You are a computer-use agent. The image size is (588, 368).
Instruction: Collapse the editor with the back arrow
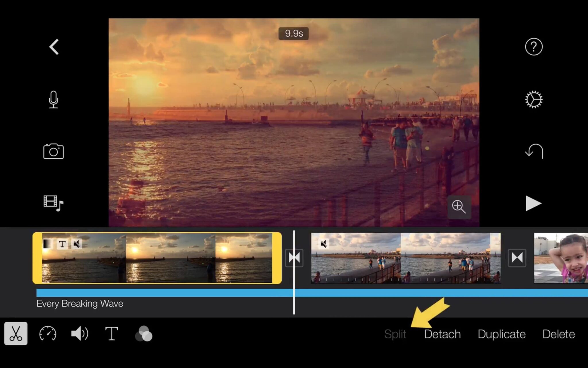pos(53,47)
